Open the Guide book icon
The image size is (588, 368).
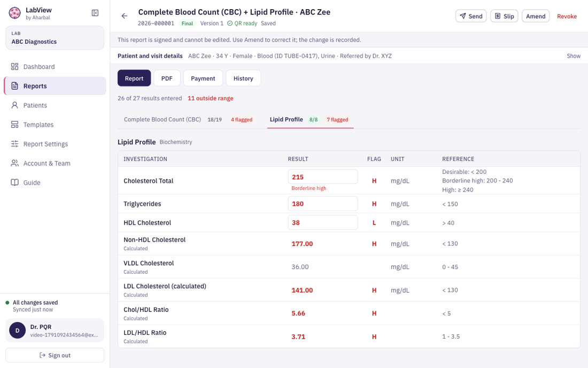[14, 183]
